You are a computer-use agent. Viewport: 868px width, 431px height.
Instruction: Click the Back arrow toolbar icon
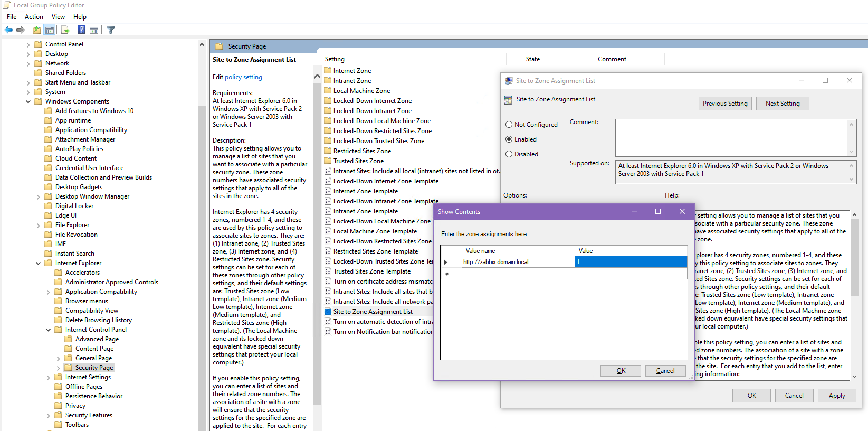8,30
